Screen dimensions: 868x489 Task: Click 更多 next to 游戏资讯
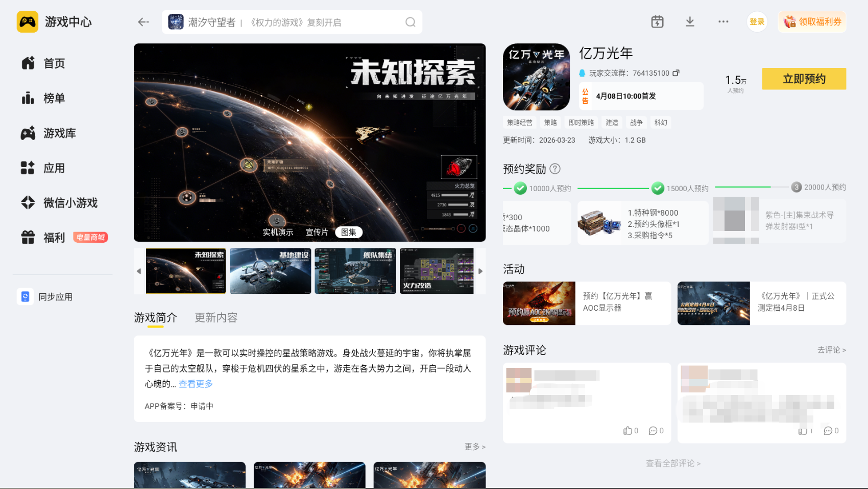475,447
